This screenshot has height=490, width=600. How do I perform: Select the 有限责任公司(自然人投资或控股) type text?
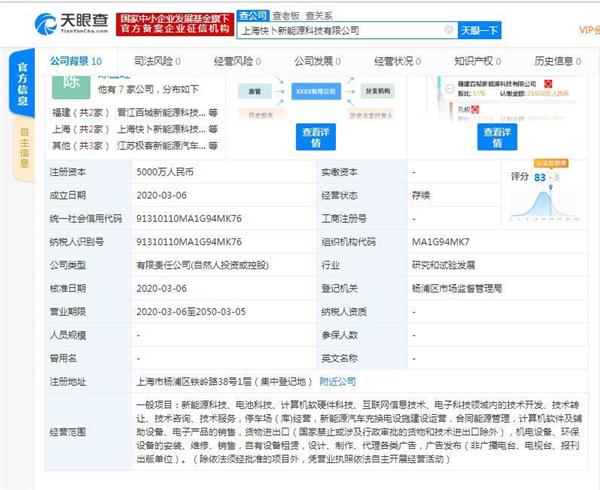(x=202, y=265)
